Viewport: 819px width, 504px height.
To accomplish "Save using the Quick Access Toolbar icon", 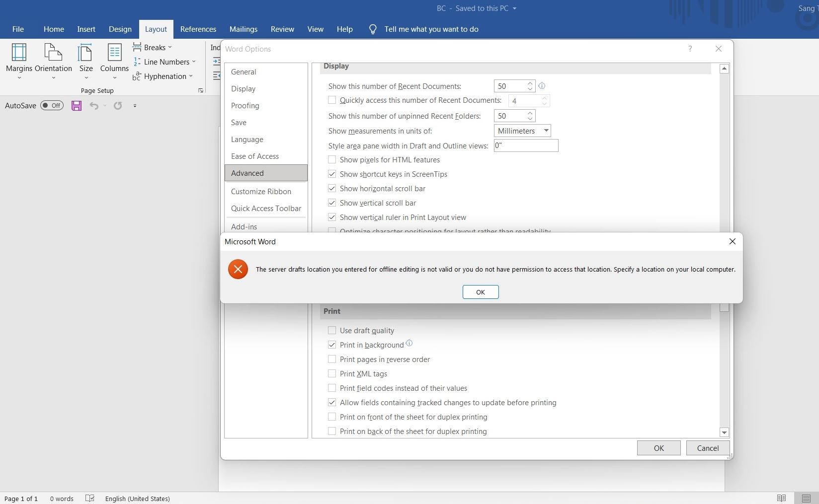I will pyautogui.click(x=76, y=105).
